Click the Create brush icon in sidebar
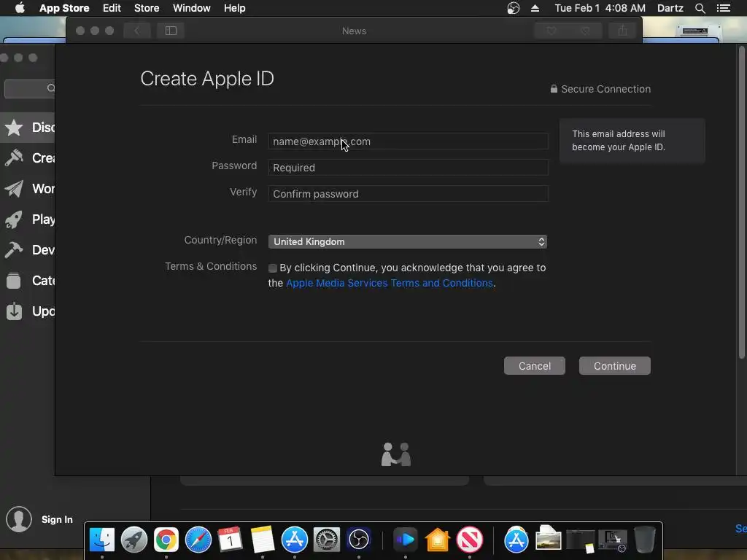The height and width of the screenshot is (560, 747). [x=14, y=158]
